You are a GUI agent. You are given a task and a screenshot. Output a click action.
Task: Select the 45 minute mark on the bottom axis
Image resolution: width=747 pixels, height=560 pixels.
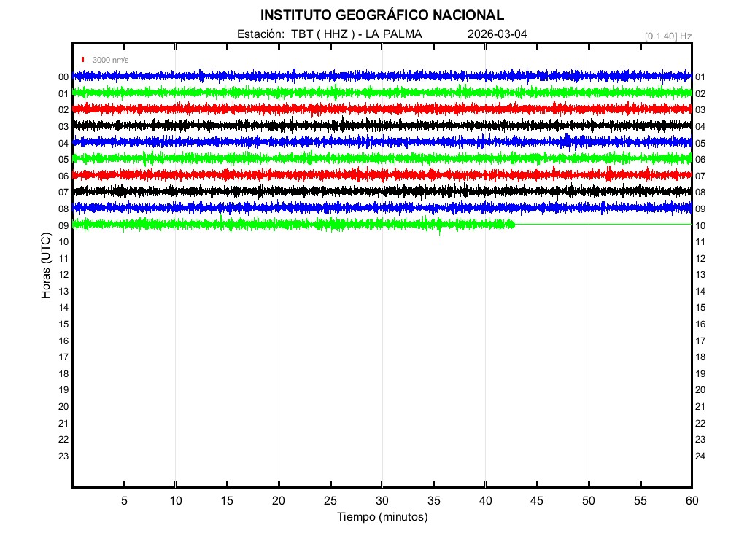pyautogui.click(x=537, y=500)
